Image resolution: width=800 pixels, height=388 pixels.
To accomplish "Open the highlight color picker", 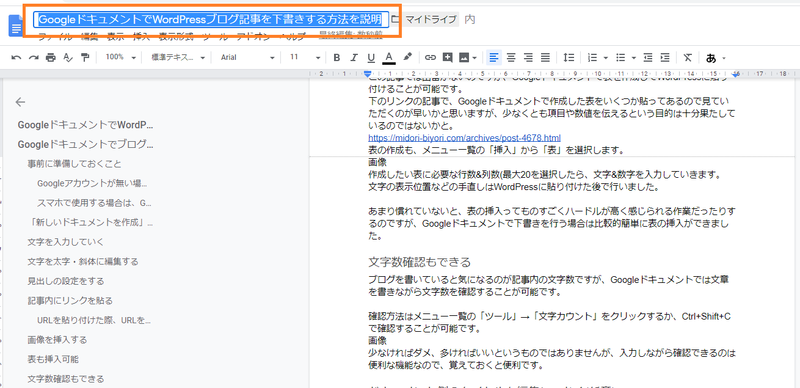I will [407, 57].
